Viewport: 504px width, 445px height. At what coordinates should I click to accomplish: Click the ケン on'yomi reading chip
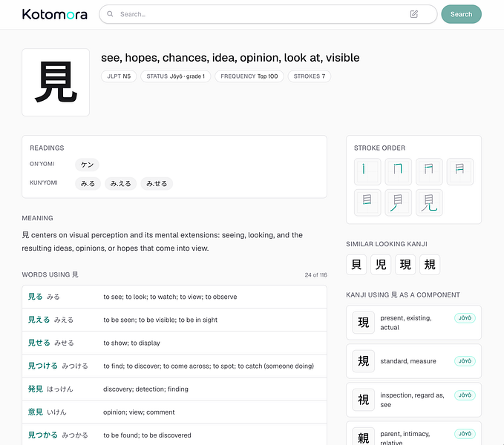point(87,165)
